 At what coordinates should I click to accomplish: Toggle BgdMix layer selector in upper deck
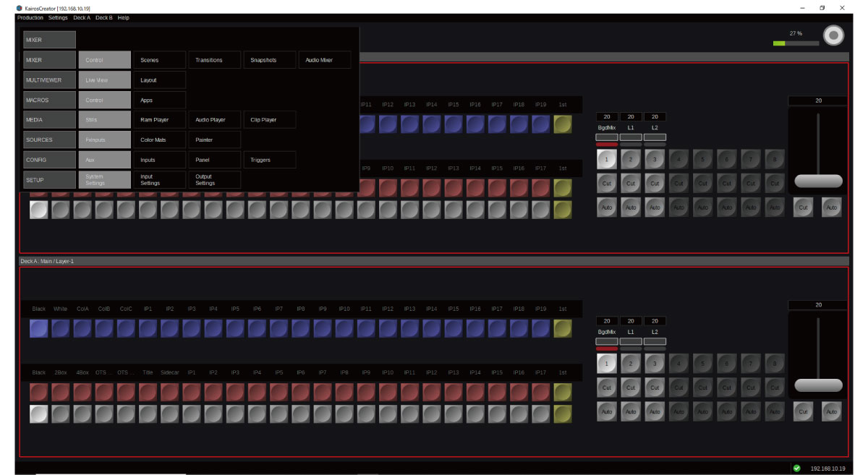tap(607, 137)
